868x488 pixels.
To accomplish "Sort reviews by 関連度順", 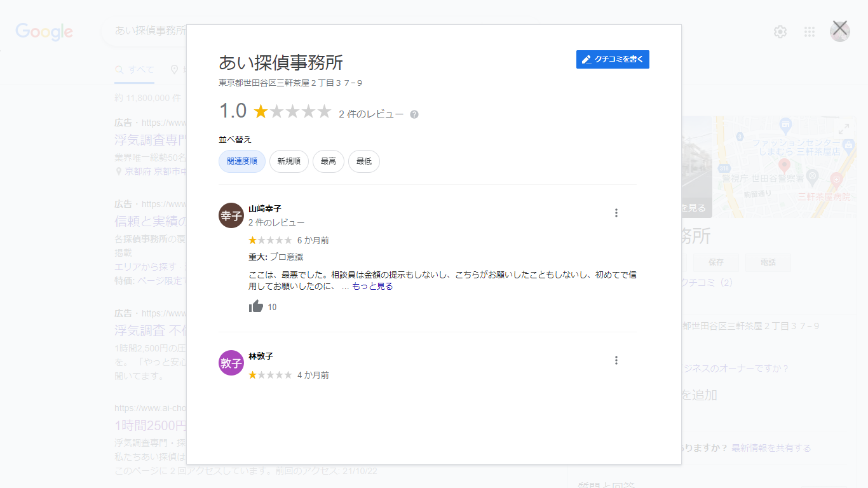I will click(x=242, y=161).
